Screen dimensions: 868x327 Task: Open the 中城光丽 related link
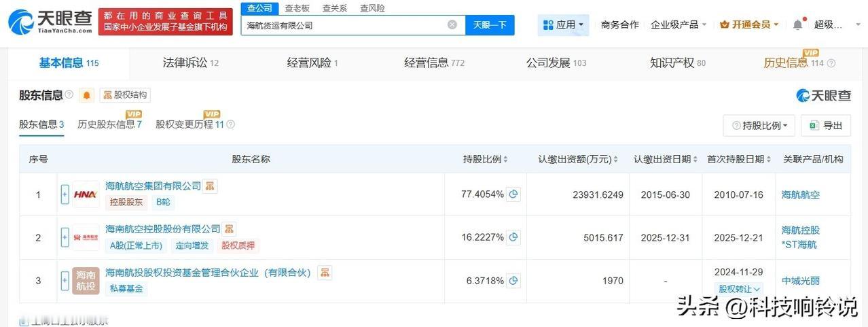point(801,281)
